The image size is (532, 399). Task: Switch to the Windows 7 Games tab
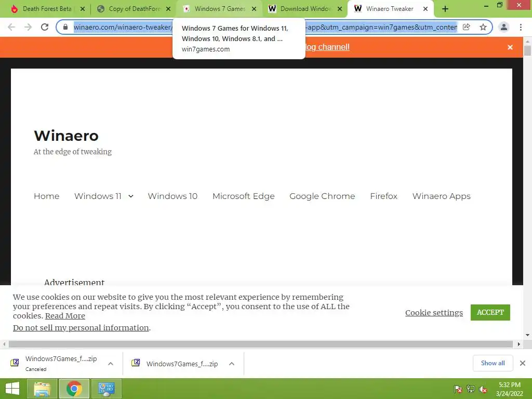pyautogui.click(x=220, y=9)
